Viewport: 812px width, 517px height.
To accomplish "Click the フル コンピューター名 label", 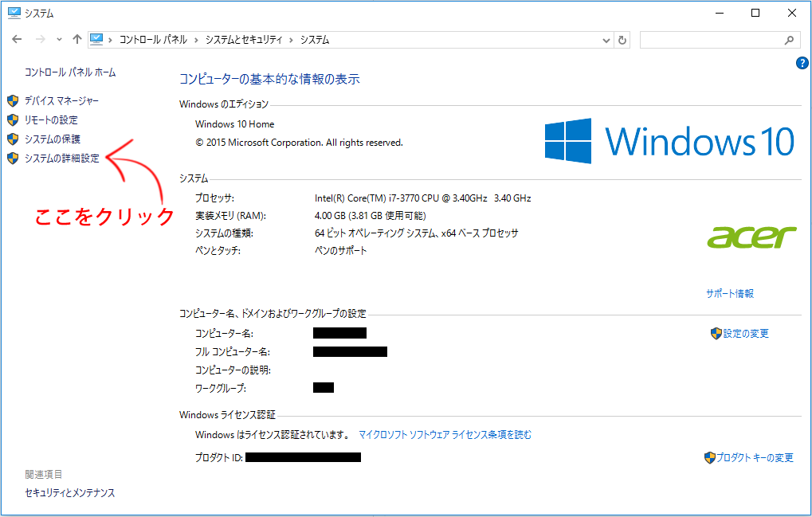I will pos(233,352).
